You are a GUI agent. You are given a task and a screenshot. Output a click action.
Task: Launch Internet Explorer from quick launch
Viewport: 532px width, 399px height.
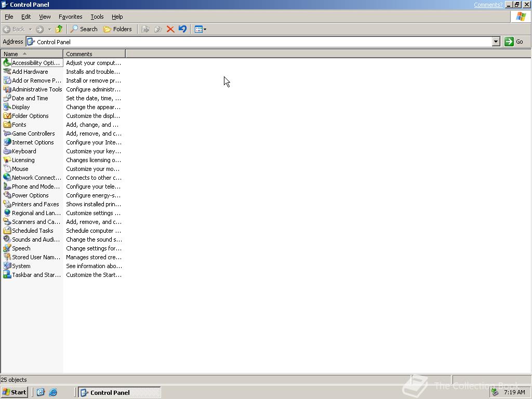(x=54, y=392)
